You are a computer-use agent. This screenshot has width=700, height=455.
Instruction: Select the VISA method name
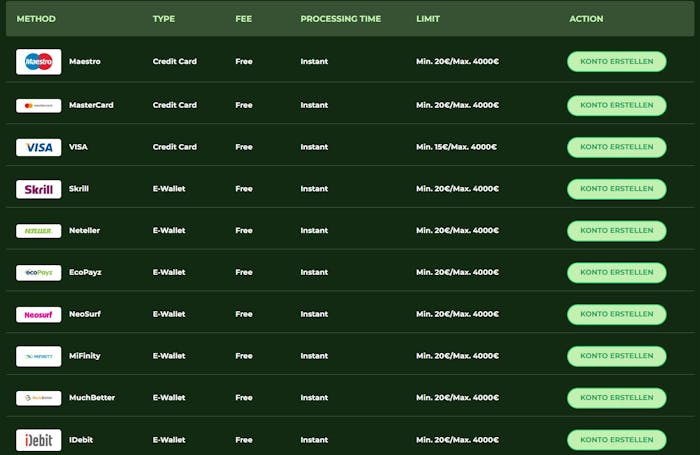tap(78, 147)
